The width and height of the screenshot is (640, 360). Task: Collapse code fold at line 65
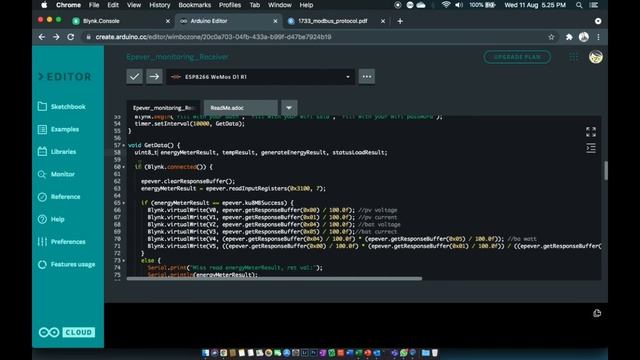124,203
